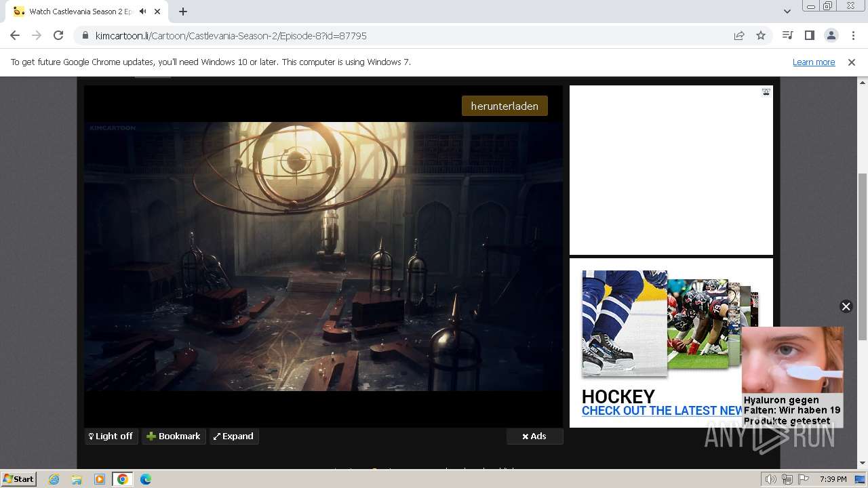This screenshot has width=868, height=488.
Task: Close the floating Hyaluron ad
Action: (x=846, y=306)
